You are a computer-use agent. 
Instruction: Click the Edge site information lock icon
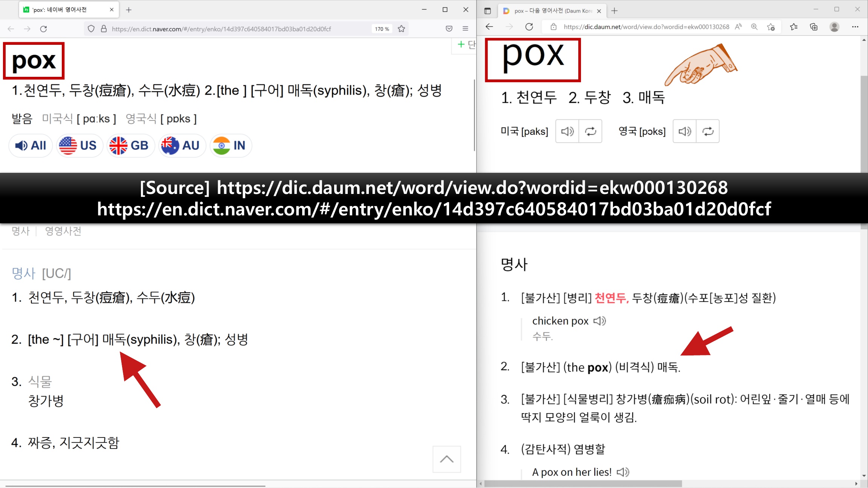(x=553, y=27)
